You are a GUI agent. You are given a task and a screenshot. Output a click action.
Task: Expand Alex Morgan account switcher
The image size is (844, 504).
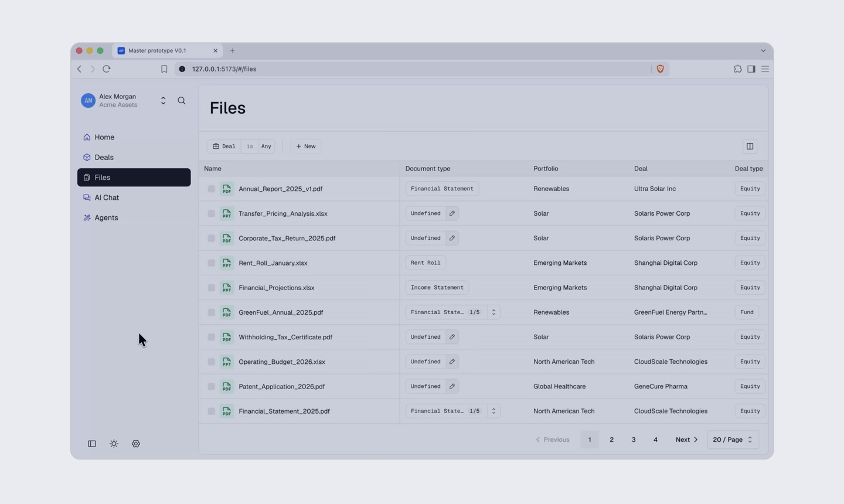pos(163,101)
